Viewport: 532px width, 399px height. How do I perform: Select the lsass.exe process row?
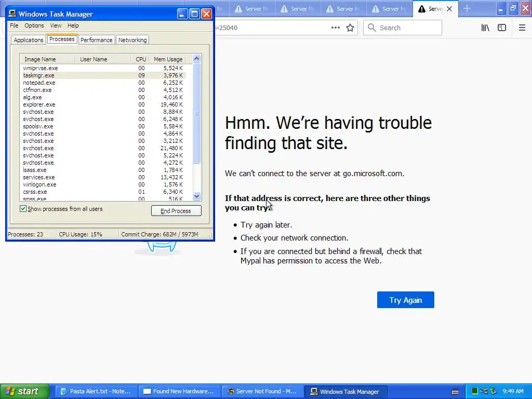click(x=103, y=170)
